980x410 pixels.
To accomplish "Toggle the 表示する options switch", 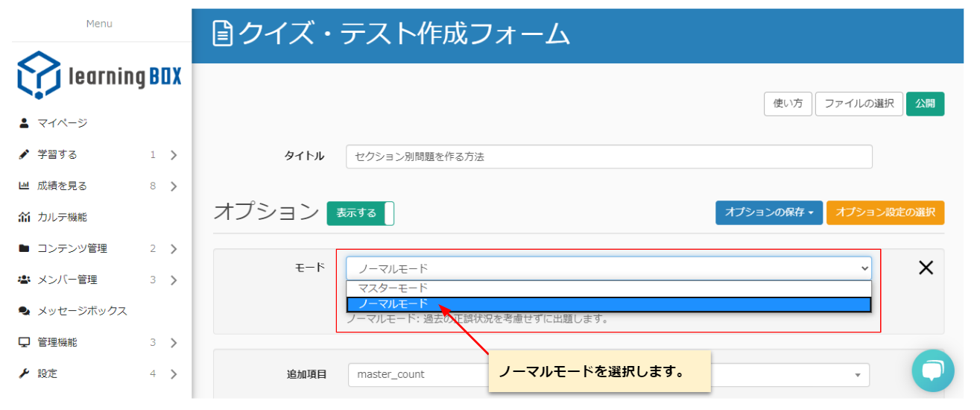I will tap(360, 213).
